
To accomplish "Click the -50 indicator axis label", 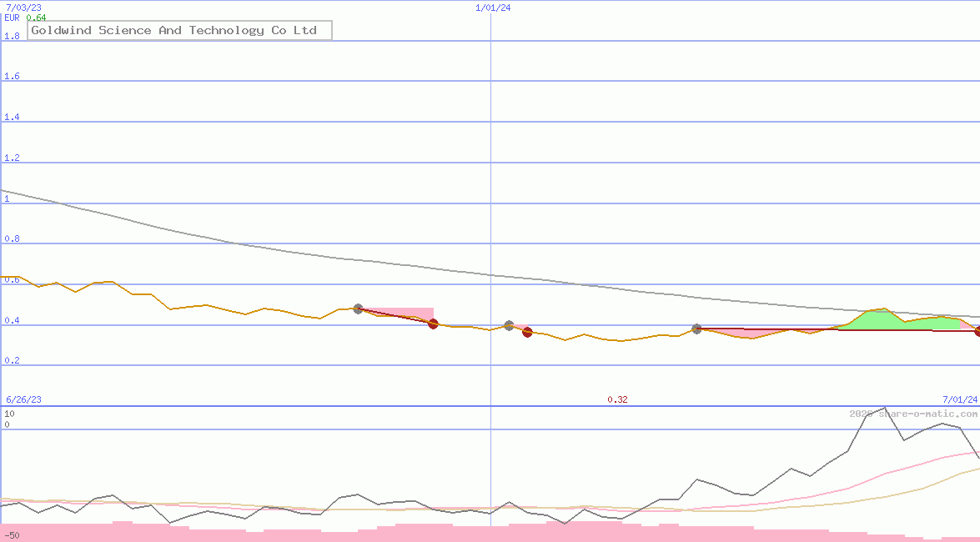I will 12,536.
